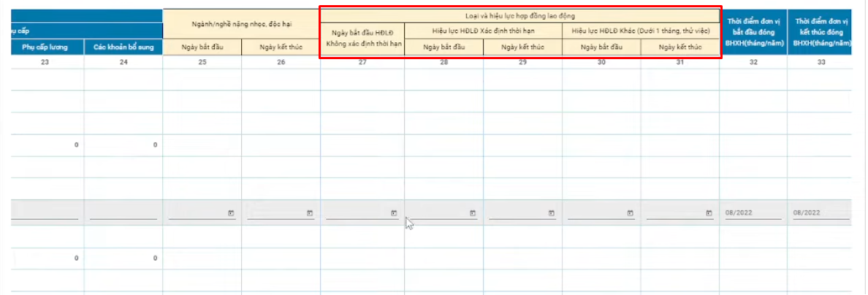Click Ngày kết thúc subheader under Xác định thời hạn

tap(522, 47)
